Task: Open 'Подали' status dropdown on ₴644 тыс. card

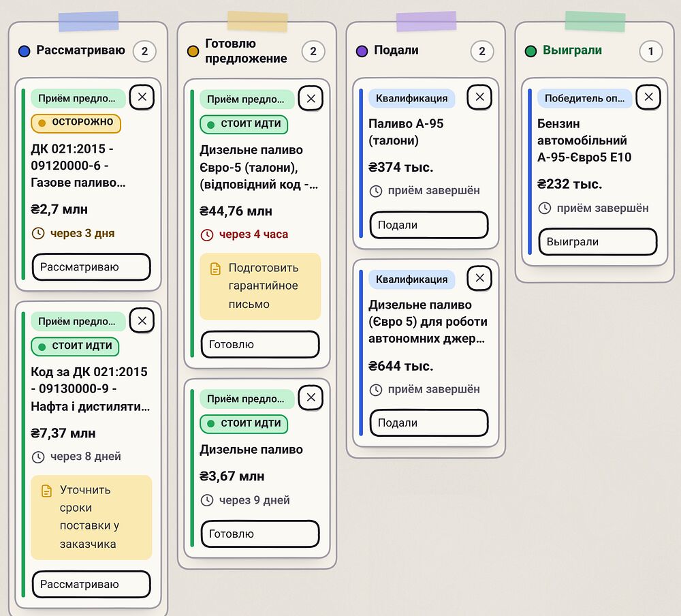Action: click(x=429, y=422)
